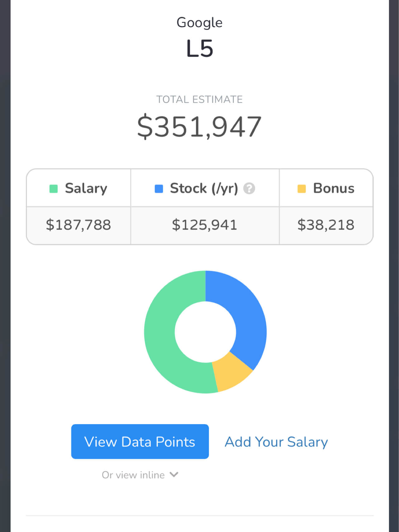Click the yellow Bonus legend square

tap(302, 189)
